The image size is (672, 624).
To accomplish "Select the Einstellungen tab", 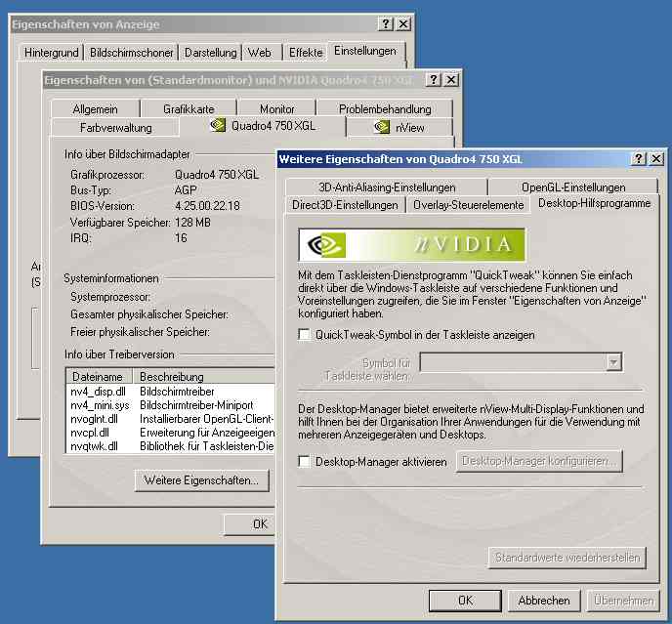I will coord(365,51).
